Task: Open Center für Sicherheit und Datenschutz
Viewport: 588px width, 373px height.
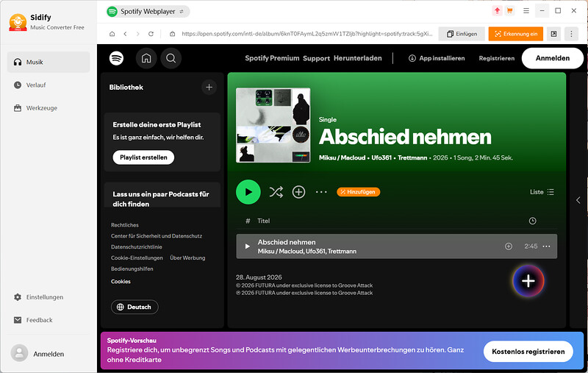Action: coord(157,236)
